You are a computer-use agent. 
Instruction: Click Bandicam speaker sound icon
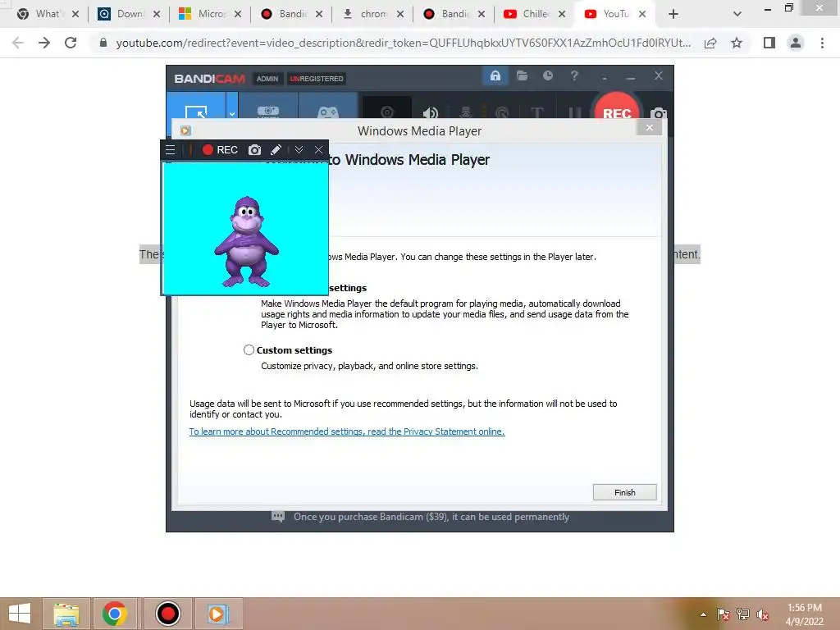430,112
